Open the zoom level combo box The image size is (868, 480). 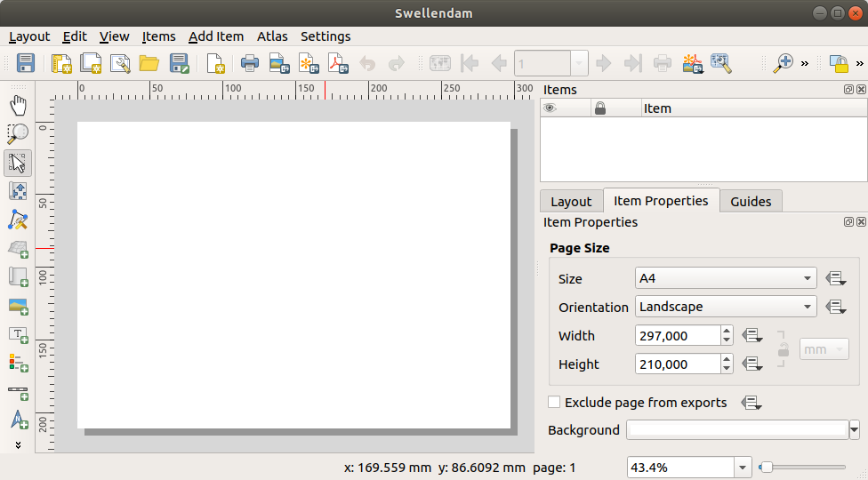click(x=743, y=468)
